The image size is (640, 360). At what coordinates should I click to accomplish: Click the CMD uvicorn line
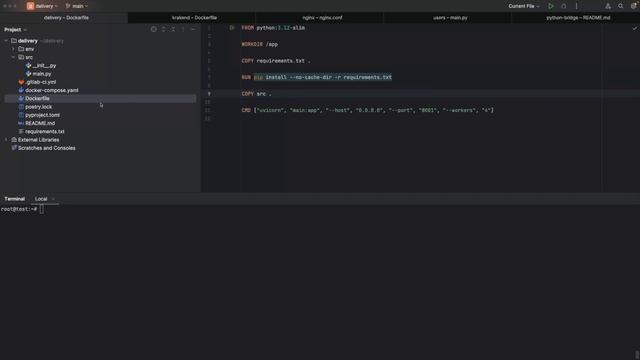click(367, 110)
